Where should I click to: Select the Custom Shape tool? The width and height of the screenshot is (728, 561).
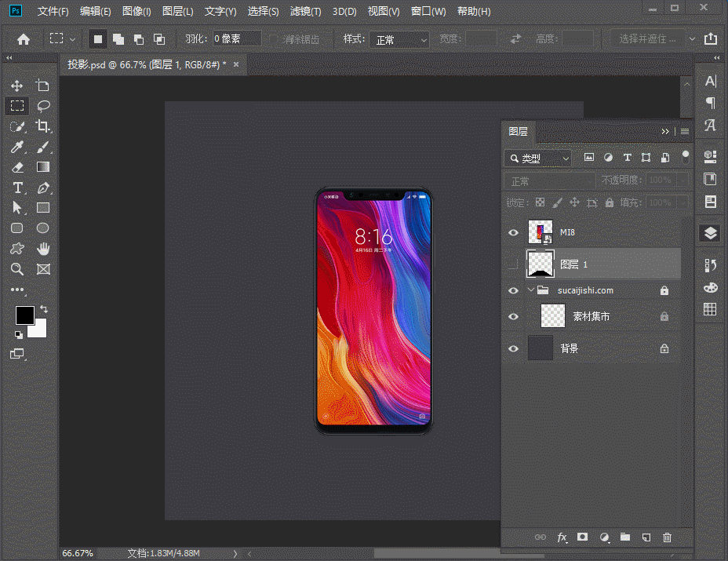coord(17,249)
